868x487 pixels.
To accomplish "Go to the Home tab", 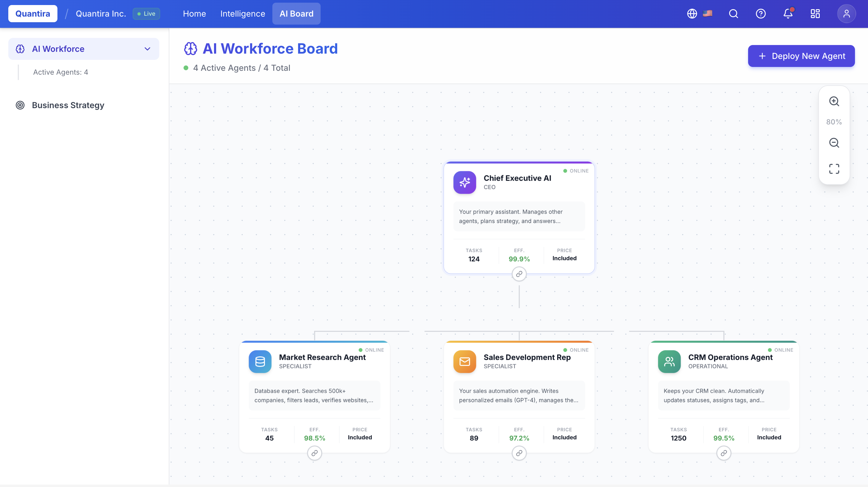I will pos(194,14).
